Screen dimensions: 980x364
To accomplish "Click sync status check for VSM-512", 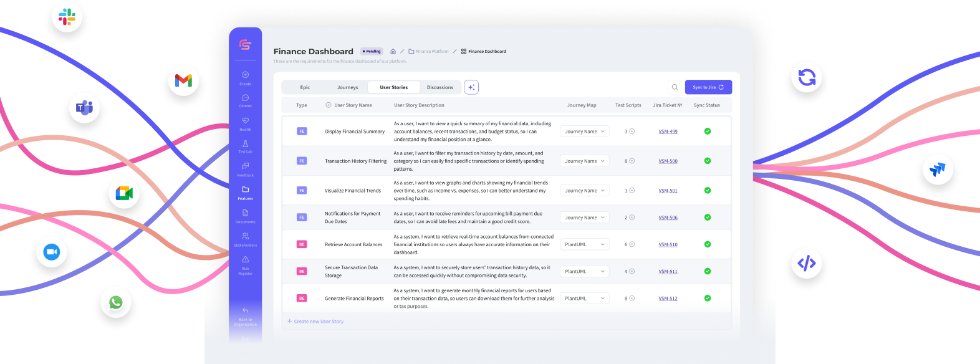I will pyautogui.click(x=708, y=299).
